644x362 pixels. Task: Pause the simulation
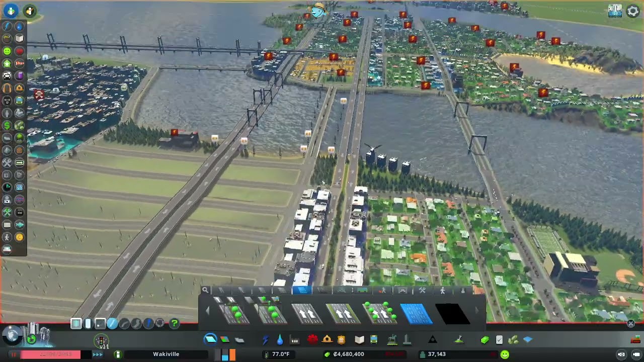pos(14,354)
